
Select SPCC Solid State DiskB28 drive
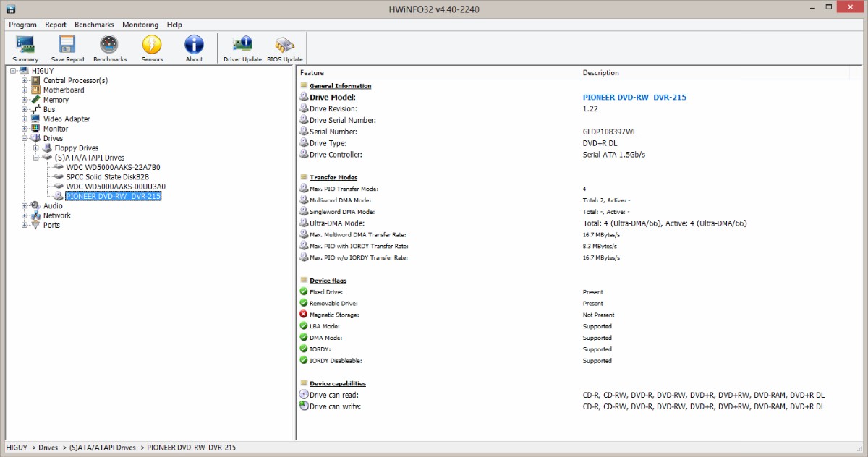108,176
